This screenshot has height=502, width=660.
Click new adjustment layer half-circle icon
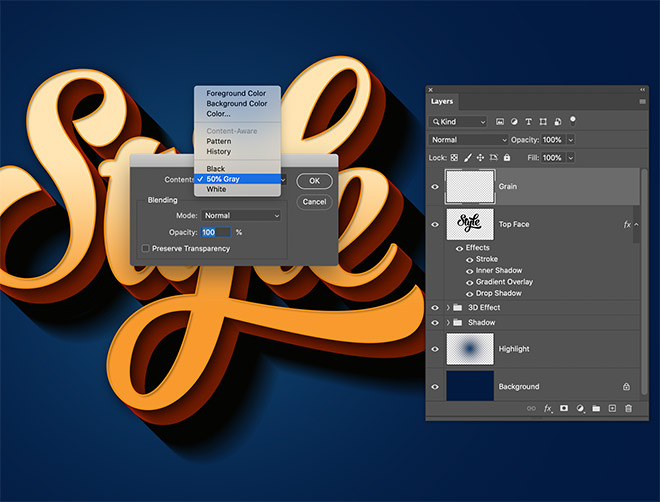coord(580,408)
